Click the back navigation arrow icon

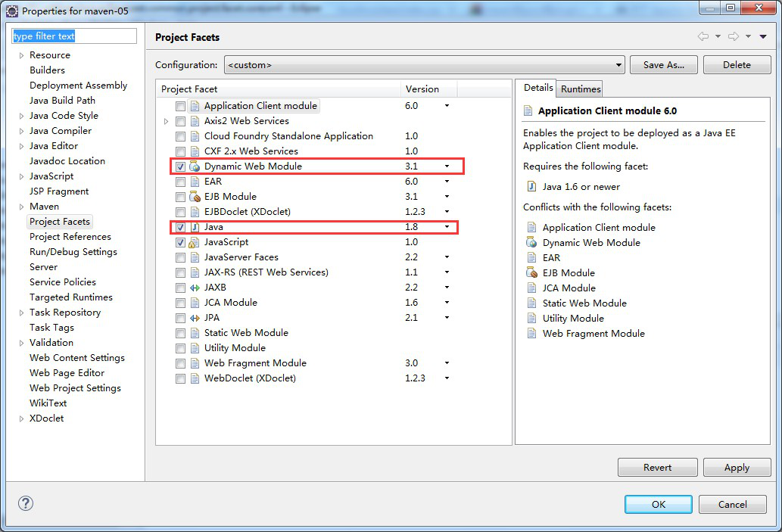tap(703, 36)
